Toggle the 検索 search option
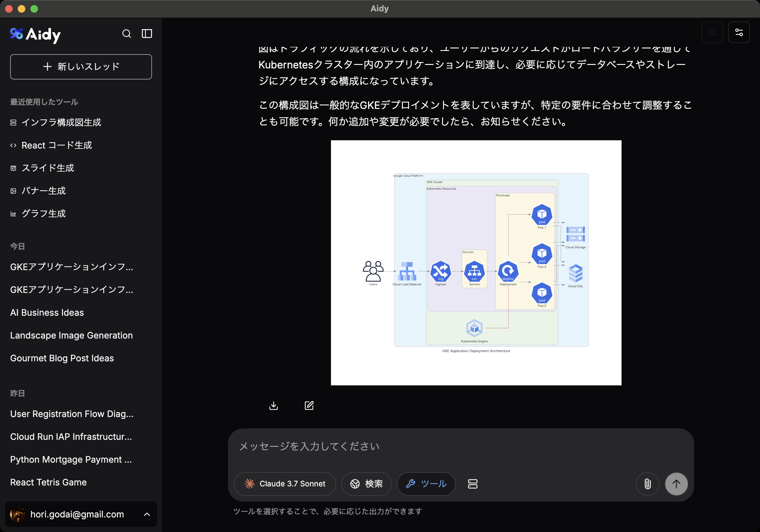The width and height of the screenshot is (760, 532). tap(366, 484)
